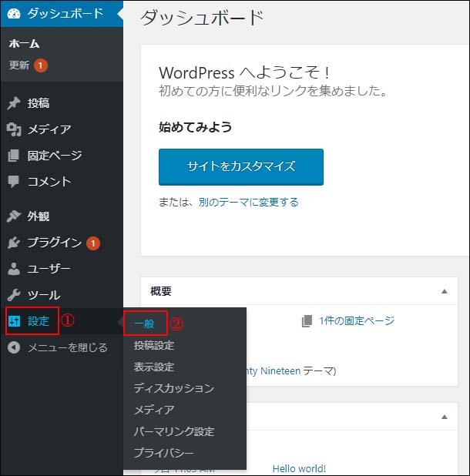Collapse the 概要 panel with its arrow

(445, 291)
